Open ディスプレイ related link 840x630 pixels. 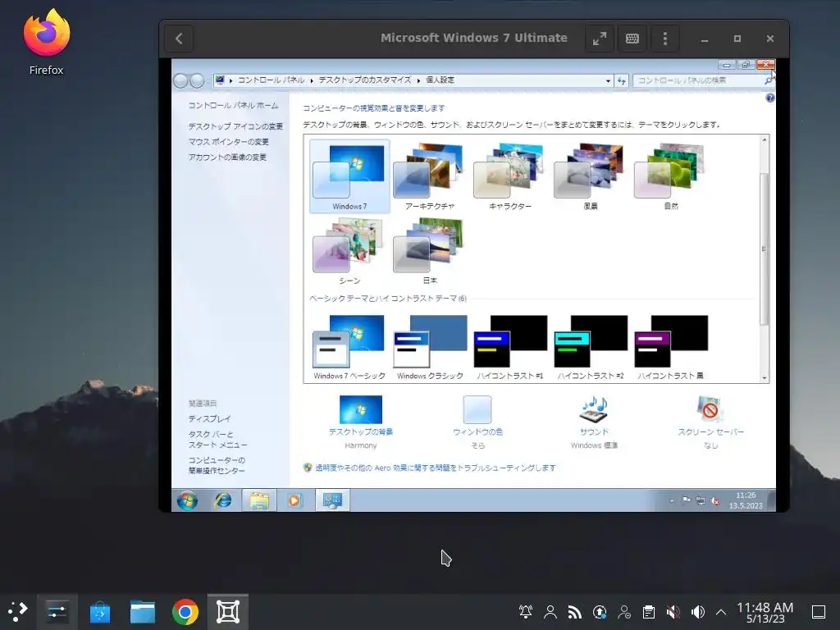[x=209, y=419]
